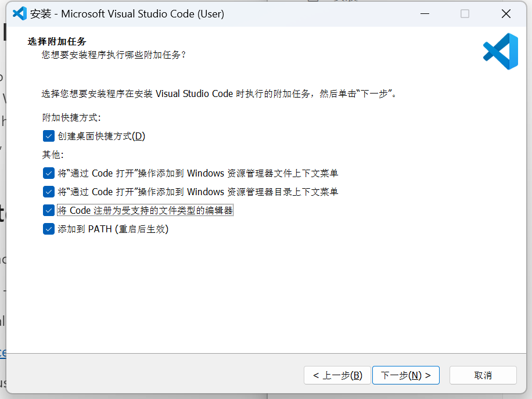Uncheck 添加到 PATH (重启后生效)
The width and height of the screenshot is (532, 399).
[x=49, y=229]
